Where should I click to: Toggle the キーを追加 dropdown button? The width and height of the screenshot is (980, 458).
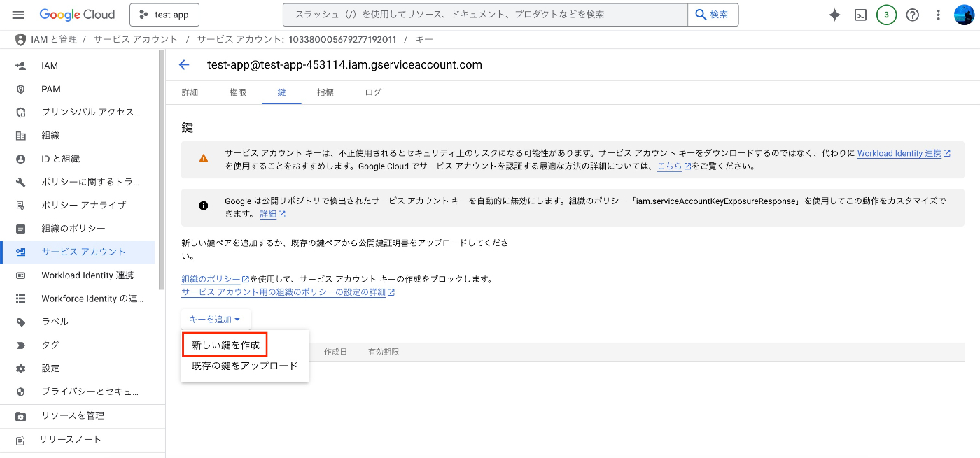pos(215,320)
